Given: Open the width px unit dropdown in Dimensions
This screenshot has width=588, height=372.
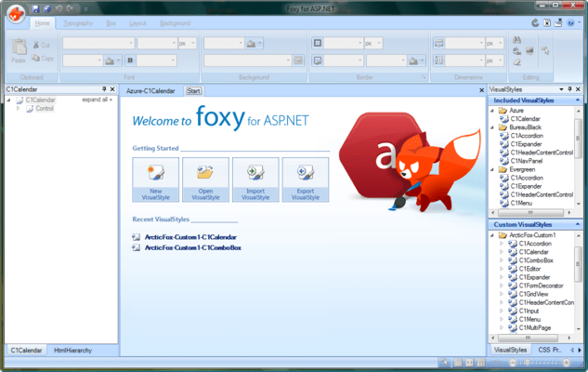Looking at the screenshot, I should point(494,44).
